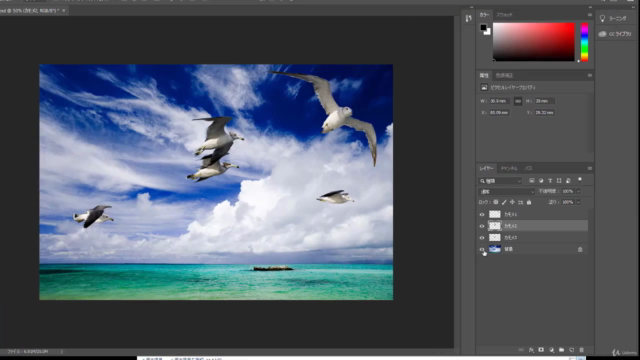
Task: Click the background layer lock icon
Action: [x=580, y=249]
